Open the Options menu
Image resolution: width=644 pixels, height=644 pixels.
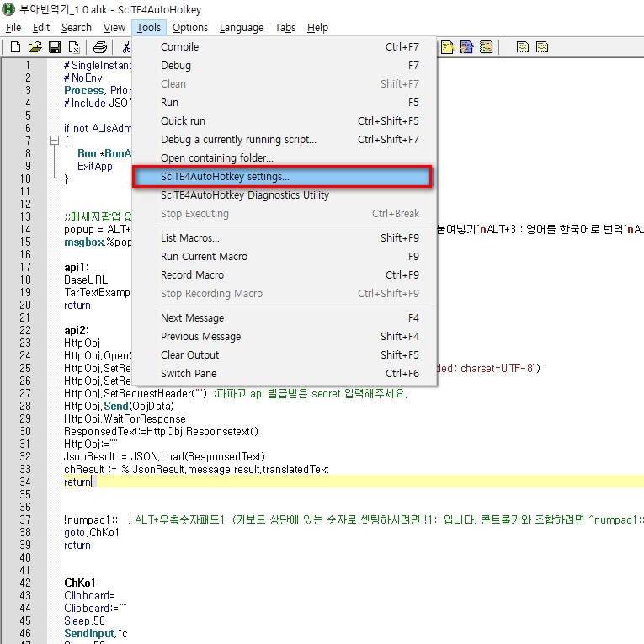click(x=190, y=28)
